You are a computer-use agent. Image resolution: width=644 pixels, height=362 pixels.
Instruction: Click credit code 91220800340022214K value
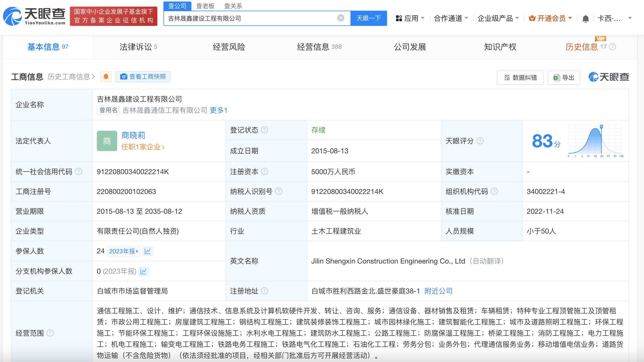[133, 172]
